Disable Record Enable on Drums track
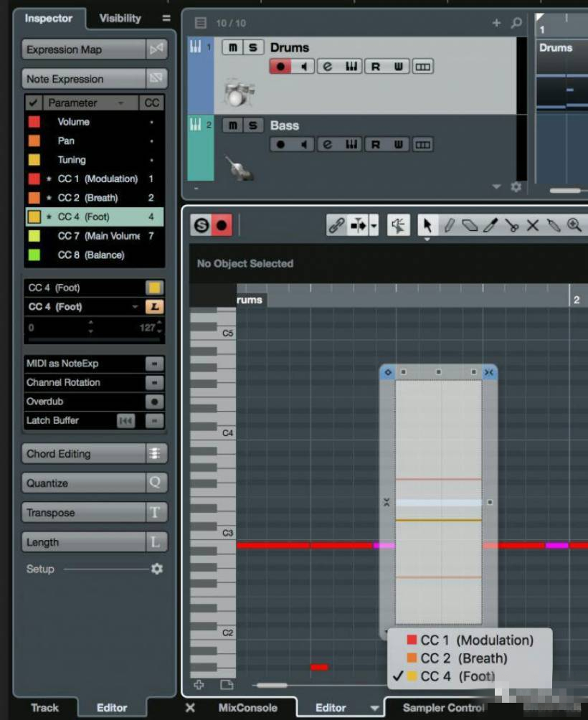588x720 pixels. pos(280,67)
